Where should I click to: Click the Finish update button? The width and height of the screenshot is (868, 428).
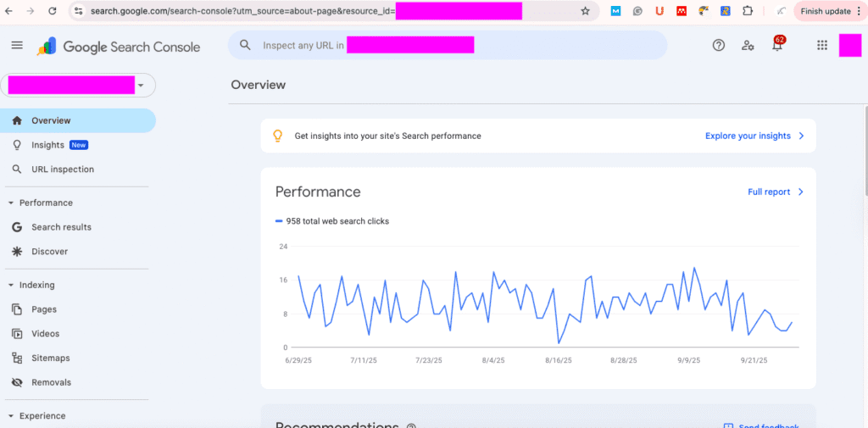click(826, 11)
